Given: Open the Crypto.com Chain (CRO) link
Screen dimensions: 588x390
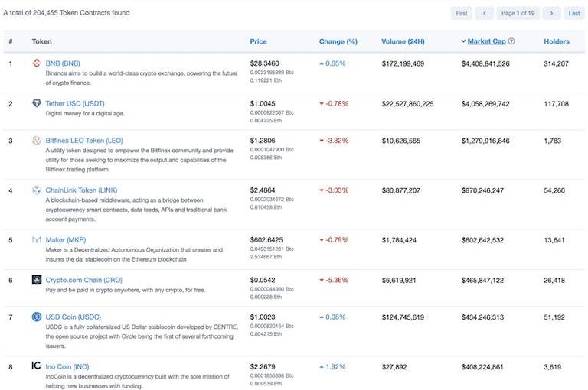Looking at the screenshot, I should (x=84, y=280).
